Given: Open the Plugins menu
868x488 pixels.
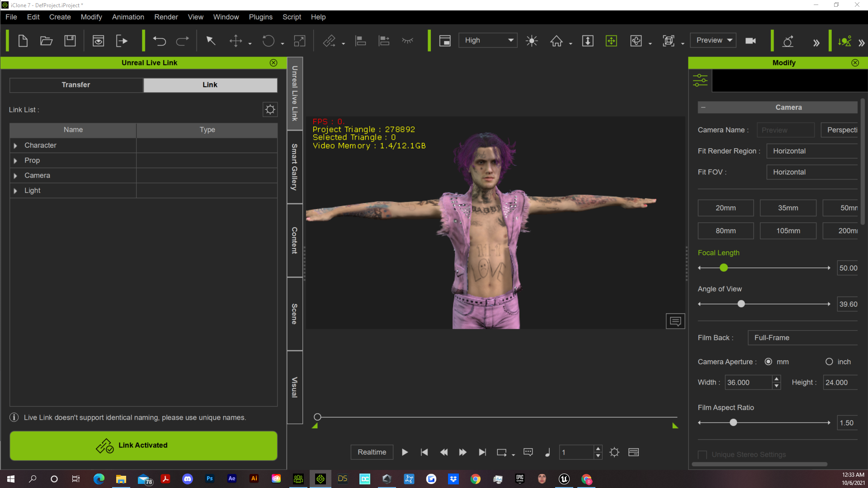Looking at the screenshot, I should 260,17.
